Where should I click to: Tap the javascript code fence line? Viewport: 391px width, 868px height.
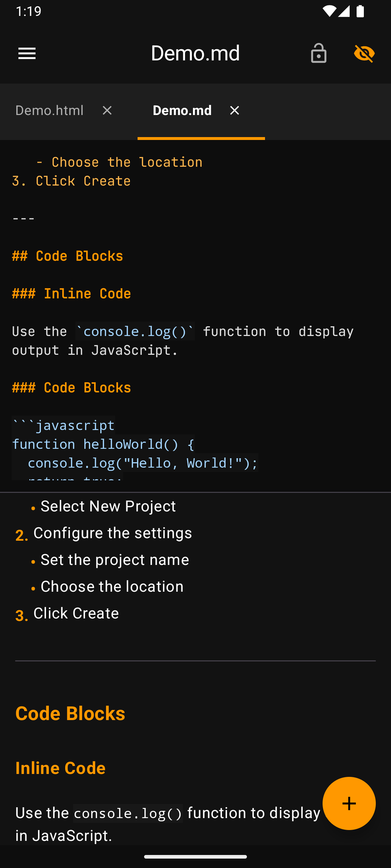point(63,425)
